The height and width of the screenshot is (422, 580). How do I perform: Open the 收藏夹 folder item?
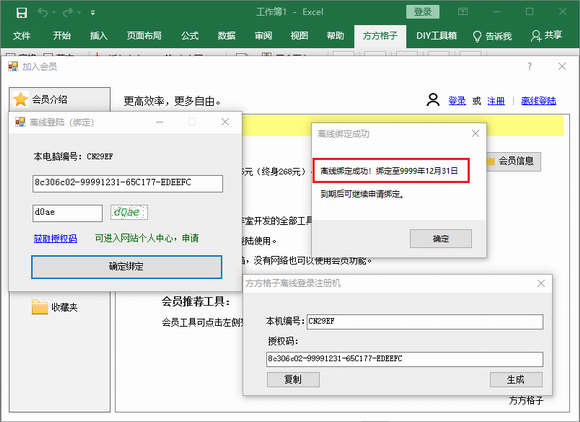pyautogui.click(x=55, y=307)
